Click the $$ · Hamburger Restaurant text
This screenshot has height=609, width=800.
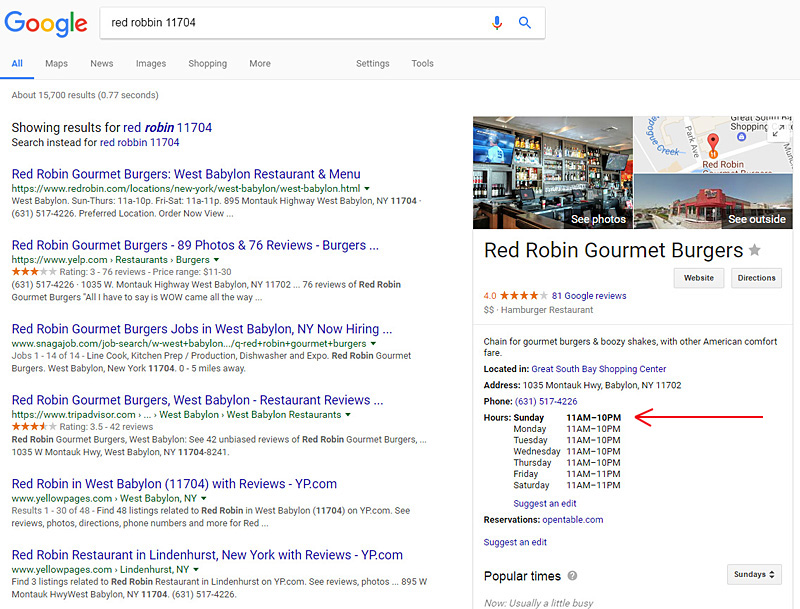click(x=538, y=310)
